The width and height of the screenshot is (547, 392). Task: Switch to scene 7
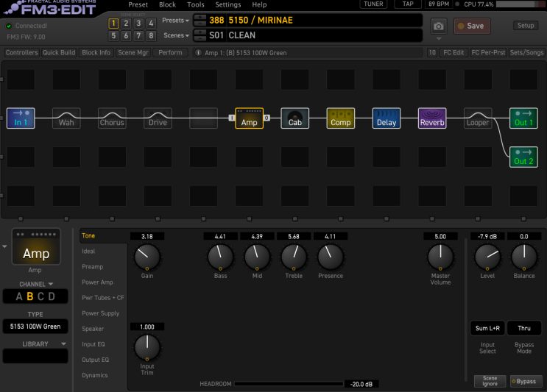pyautogui.click(x=138, y=35)
